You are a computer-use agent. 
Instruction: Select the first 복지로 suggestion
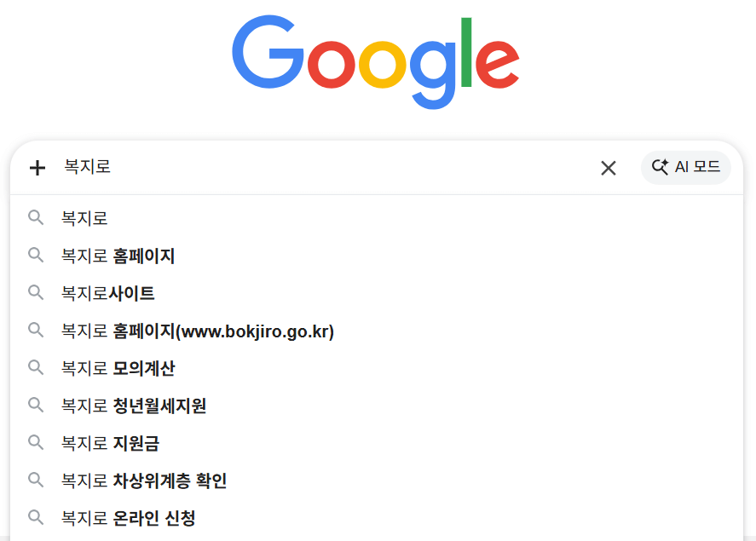pos(84,217)
